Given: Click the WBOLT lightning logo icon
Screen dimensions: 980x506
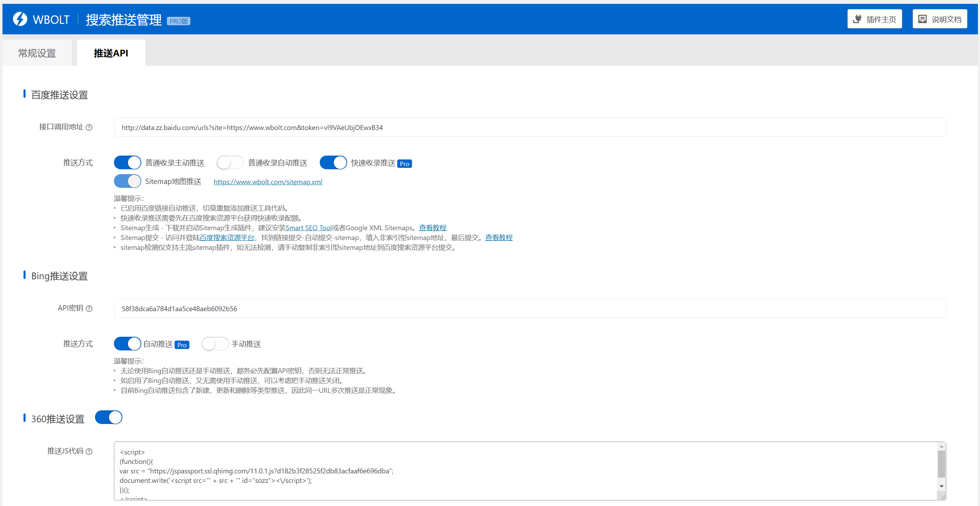Looking at the screenshot, I should pyautogui.click(x=20, y=19).
